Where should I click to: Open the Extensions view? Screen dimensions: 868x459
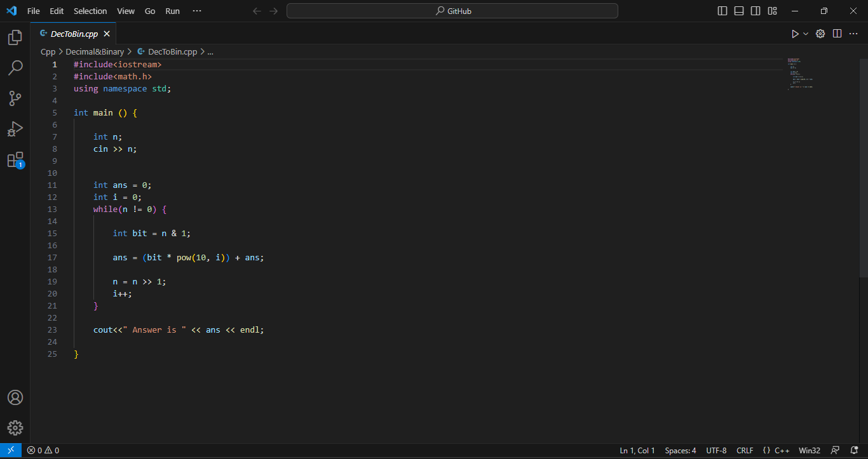pos(15,159)
